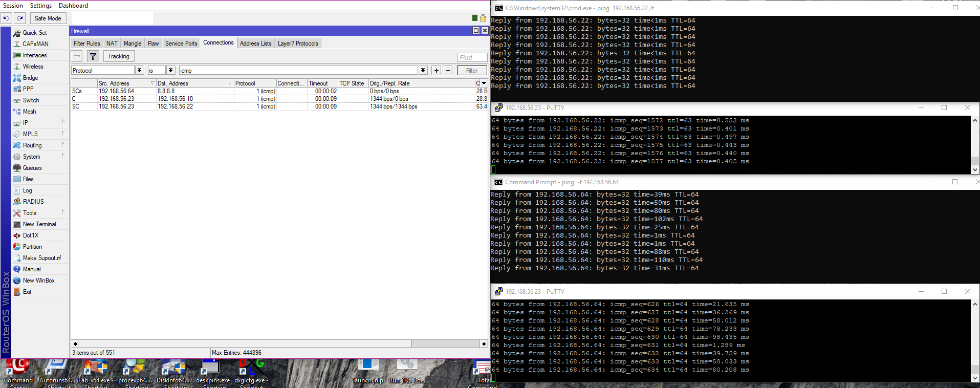The width and height of the screenshot is (980, 388).
Task: Open Dot1X sidebar entry
Action: pyautogui.click(x=31, y=235)
